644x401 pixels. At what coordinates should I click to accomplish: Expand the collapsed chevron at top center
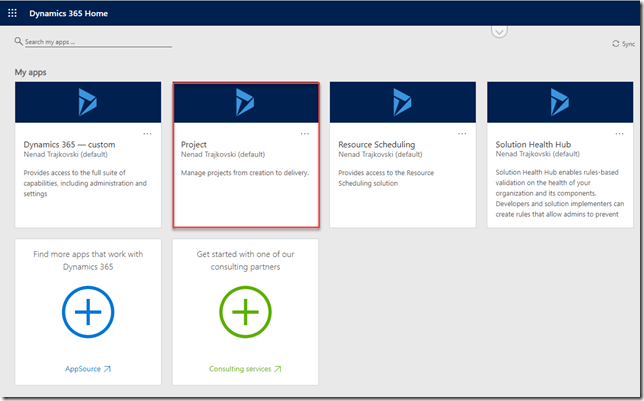click(x=500, y=30)
